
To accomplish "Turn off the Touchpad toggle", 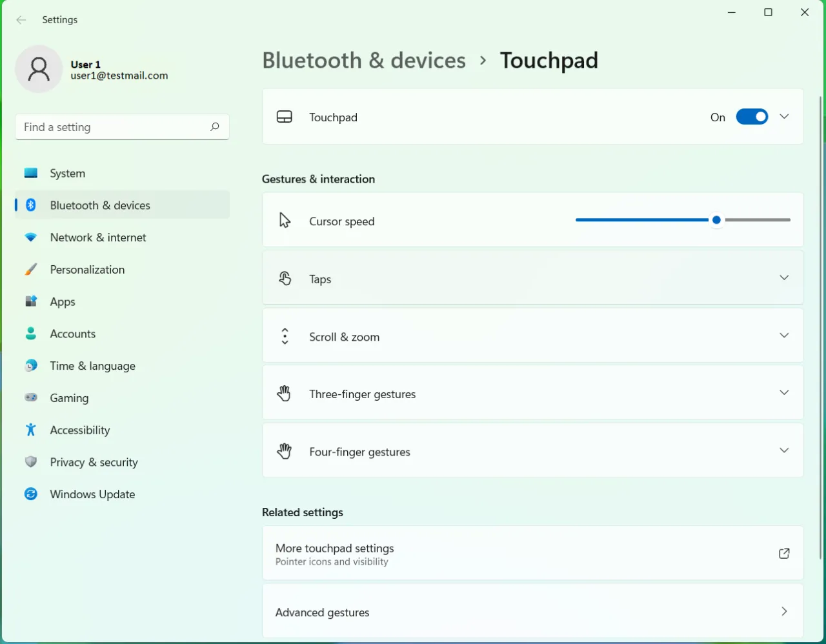I will click(752, 117).
